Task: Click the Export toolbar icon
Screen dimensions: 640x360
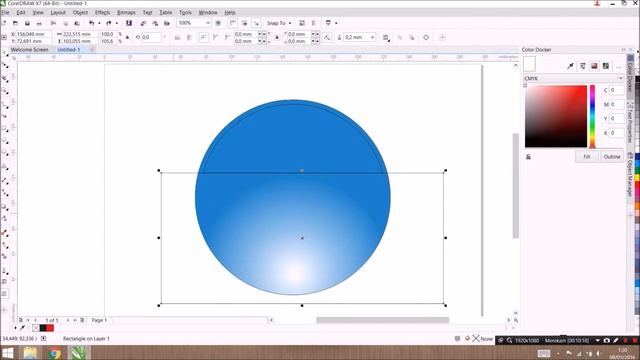Action: coord(155,23)
